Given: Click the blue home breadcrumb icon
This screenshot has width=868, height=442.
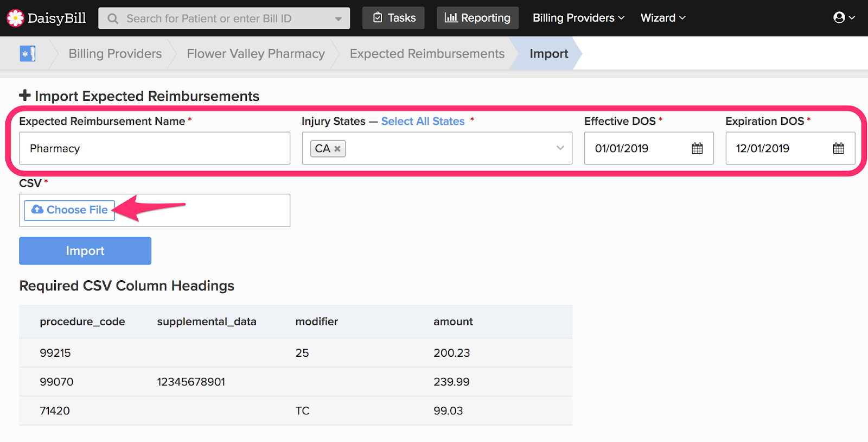Looking at the screenshot, I should click(x=28, y=53).
